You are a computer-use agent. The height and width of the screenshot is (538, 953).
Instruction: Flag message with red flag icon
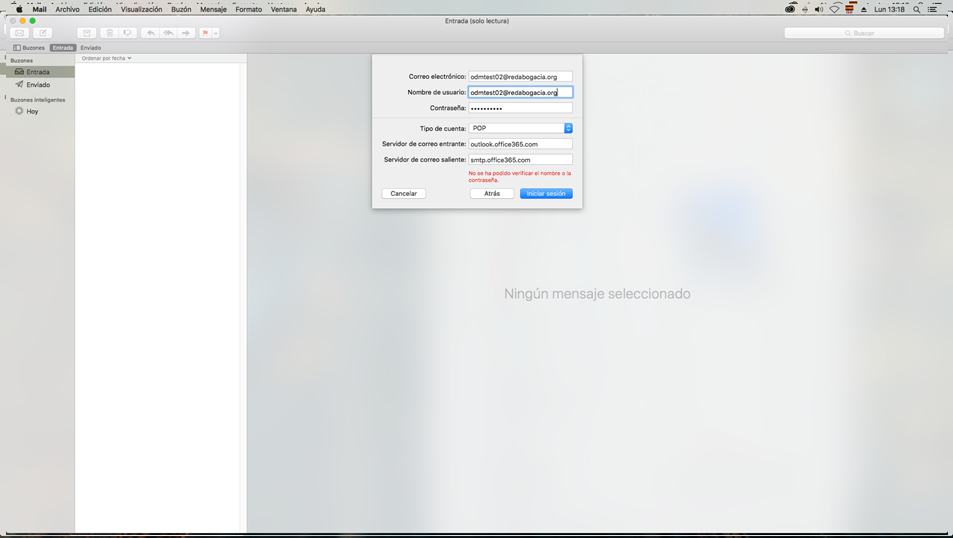click(x=205, y=33)
